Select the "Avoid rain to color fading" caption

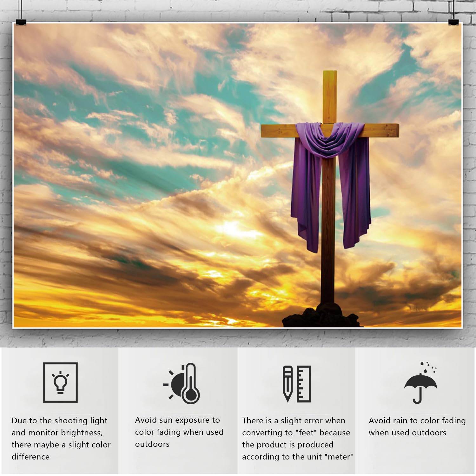click(x=417, y=426)
